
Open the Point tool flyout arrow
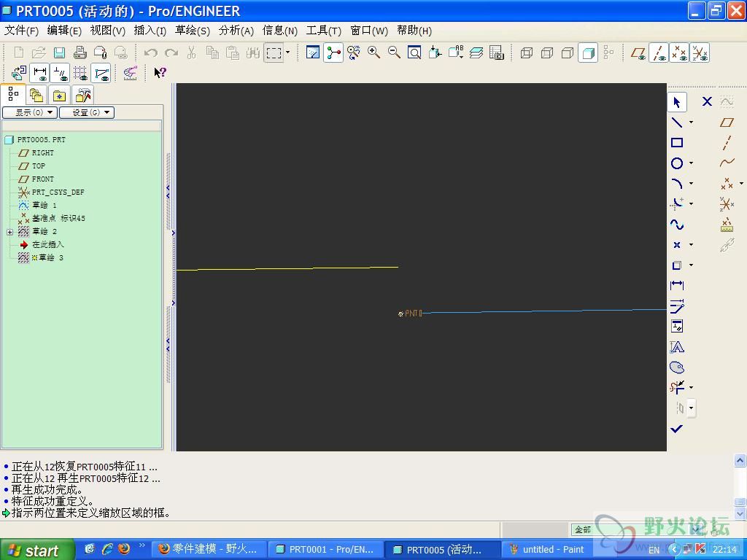click(692, 245)
